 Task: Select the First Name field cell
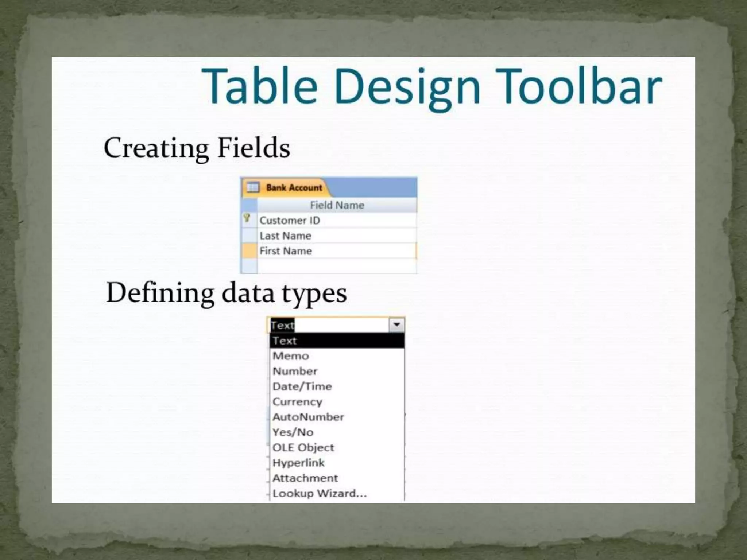tap(336, 251)
